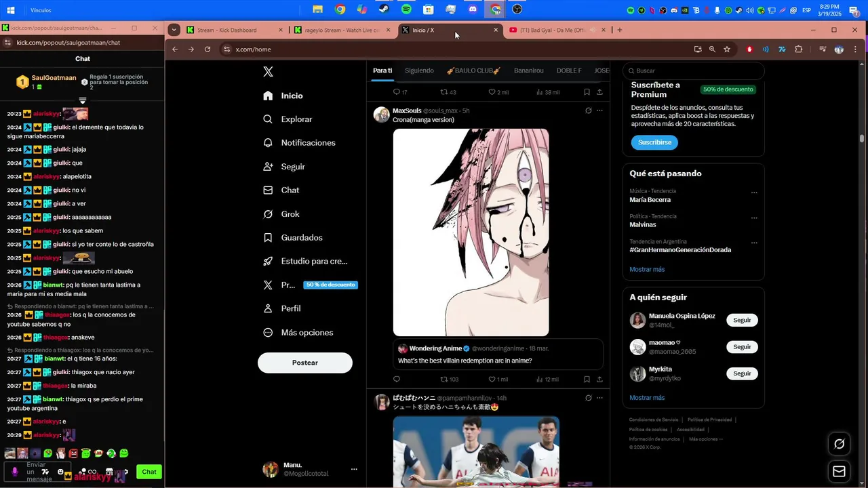Switch to Siguiendo timeline tab

click(419, 70)
